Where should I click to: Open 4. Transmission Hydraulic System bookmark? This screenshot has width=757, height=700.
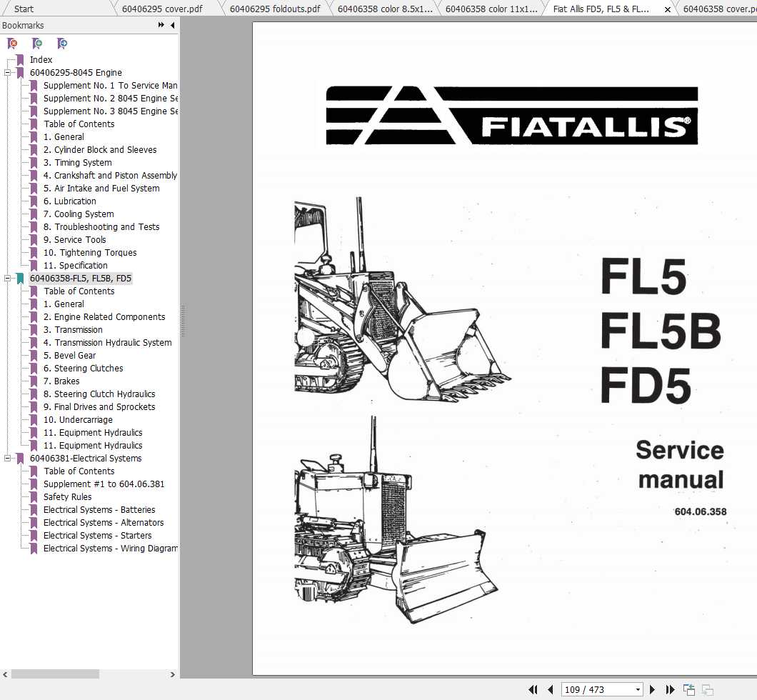(108, 343)
